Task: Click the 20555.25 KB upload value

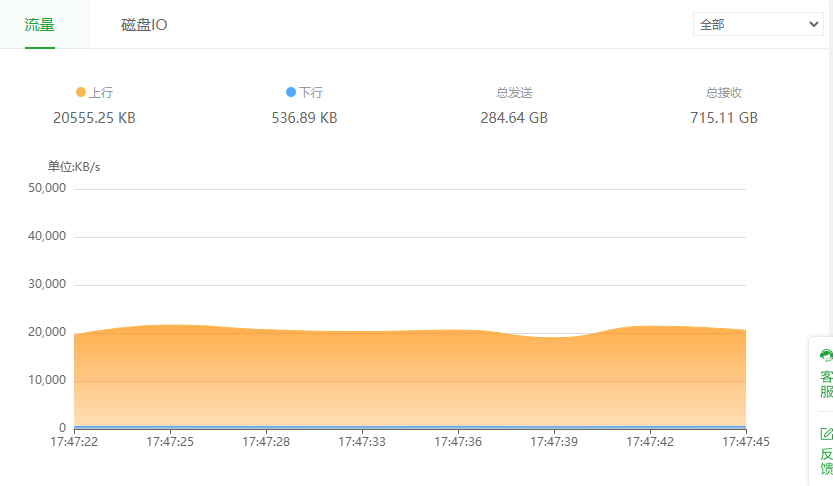Action: click(94, 118)
